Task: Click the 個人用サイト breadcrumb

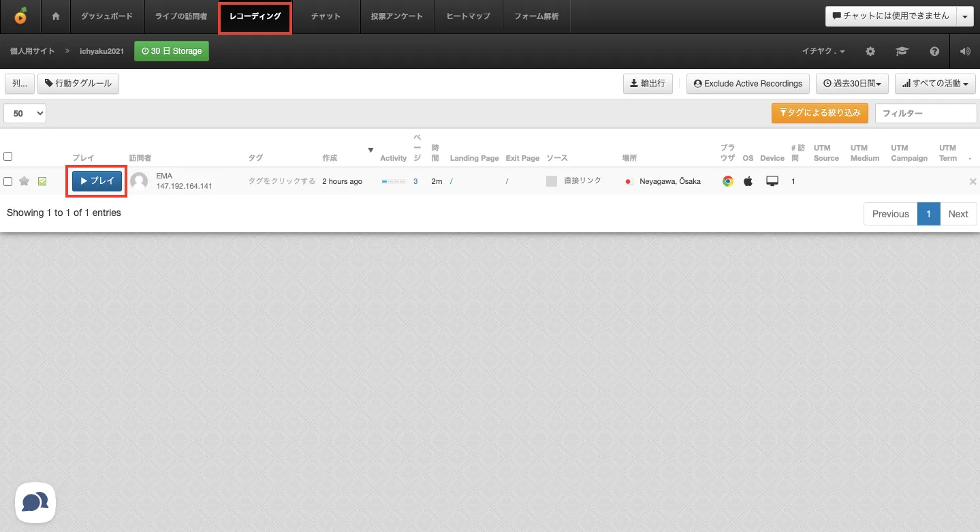Action: click(32, 51)
